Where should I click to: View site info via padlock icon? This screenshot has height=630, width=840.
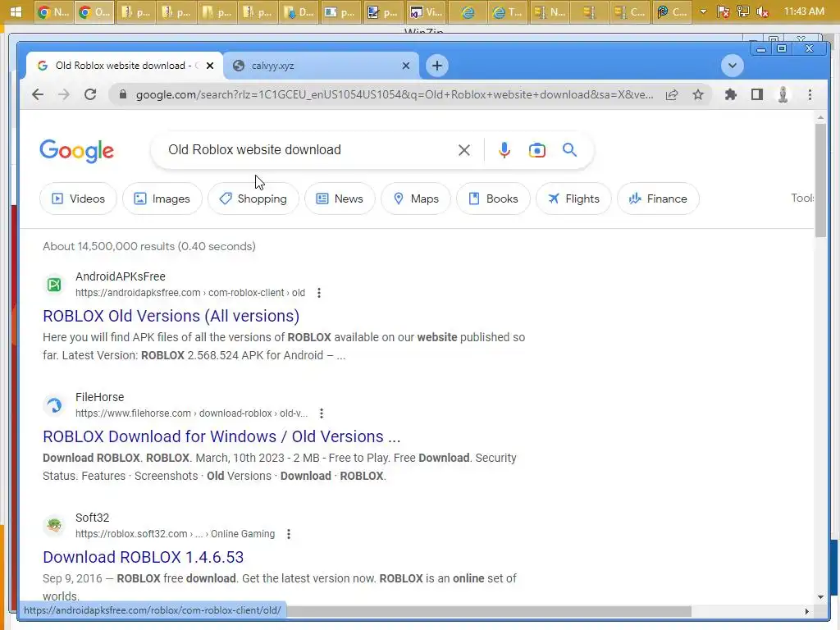click(x=123, y=95)
